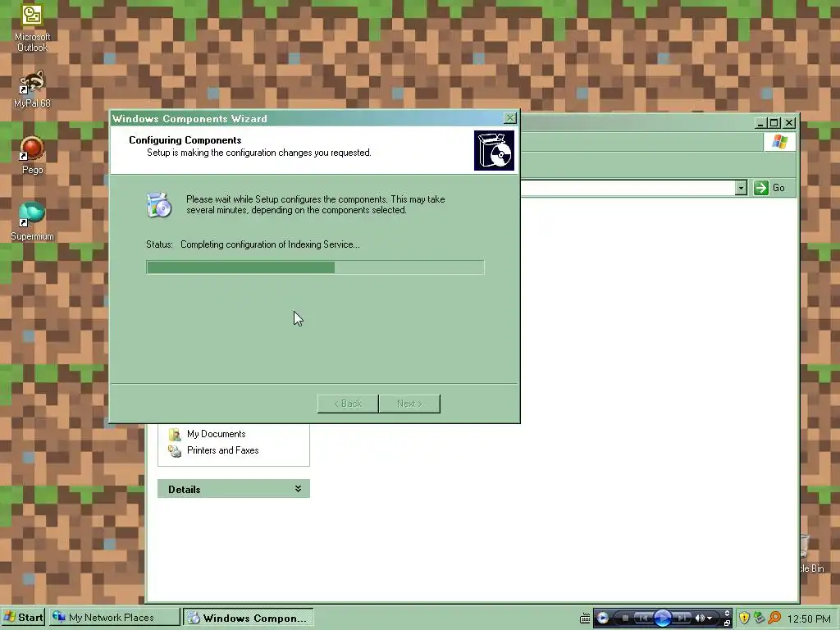The height and width of the screenshot is (630, 840).
Task: Stop playback in taskbar media player
Action: (x=625, y=619)
